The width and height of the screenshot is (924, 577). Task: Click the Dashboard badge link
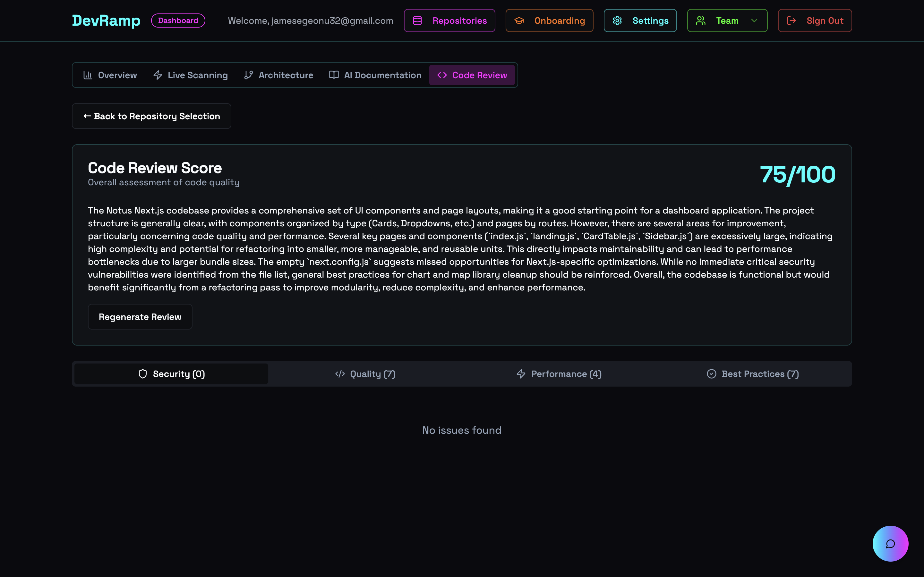point(178,20)
